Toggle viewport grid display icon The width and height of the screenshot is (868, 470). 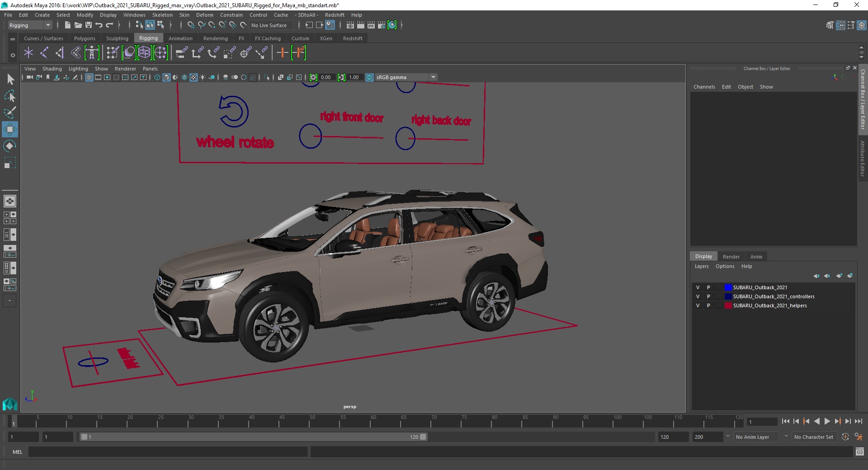point(89,77)
